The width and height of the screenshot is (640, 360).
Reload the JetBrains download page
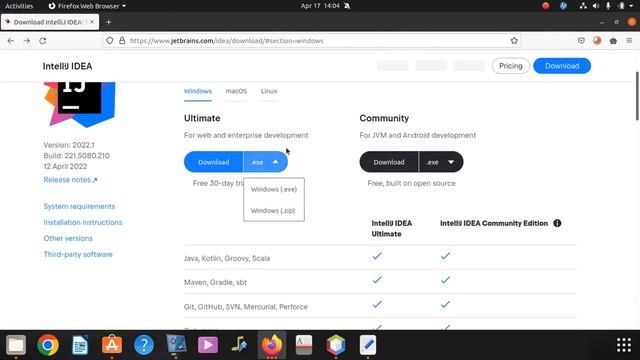(42, 41)
